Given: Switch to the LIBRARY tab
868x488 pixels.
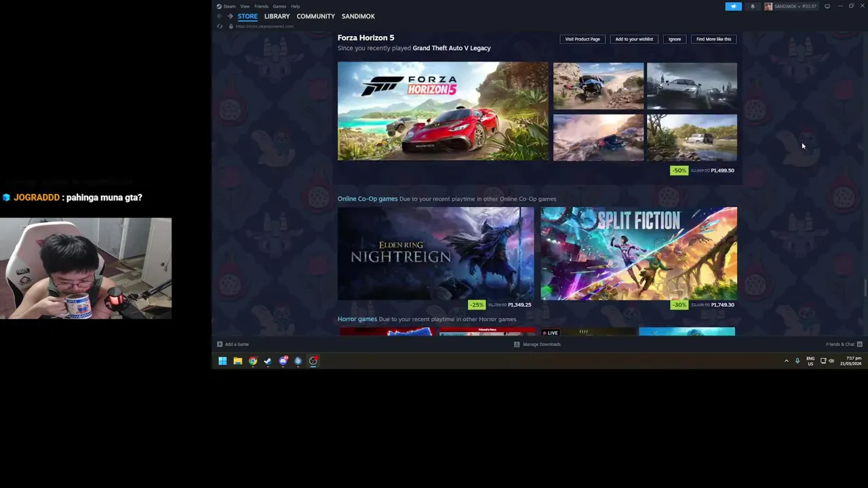Looking at the screenshot, I should tap(277, 16).
